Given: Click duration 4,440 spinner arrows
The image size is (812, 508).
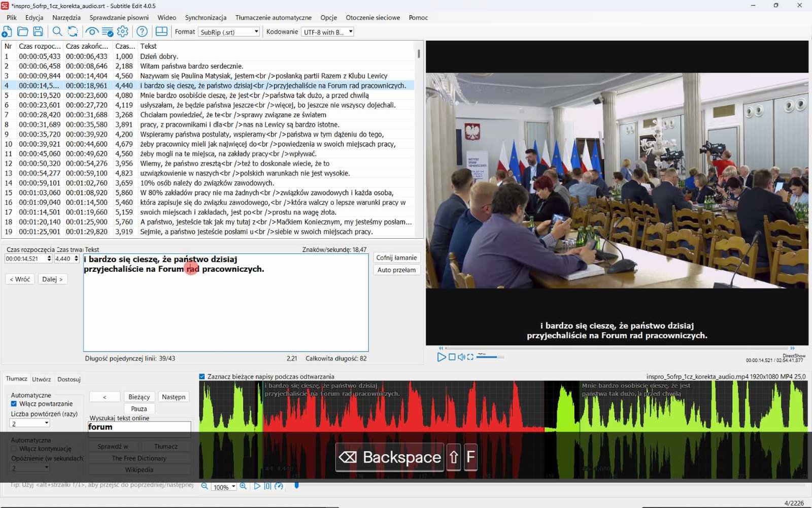Looking at the screenshot, I should pos(76,259).
